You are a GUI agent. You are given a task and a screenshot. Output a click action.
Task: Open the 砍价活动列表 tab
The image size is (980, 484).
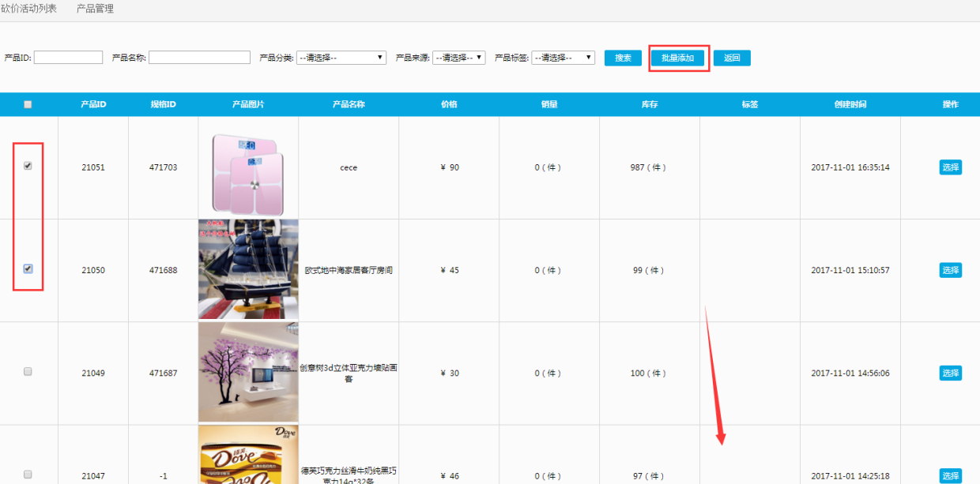28,9
